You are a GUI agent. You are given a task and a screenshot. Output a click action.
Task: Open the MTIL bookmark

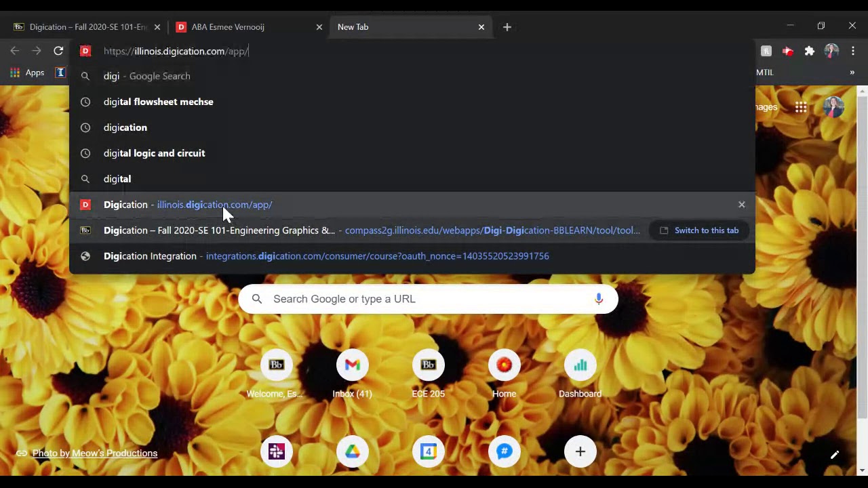tap(764, 73)
